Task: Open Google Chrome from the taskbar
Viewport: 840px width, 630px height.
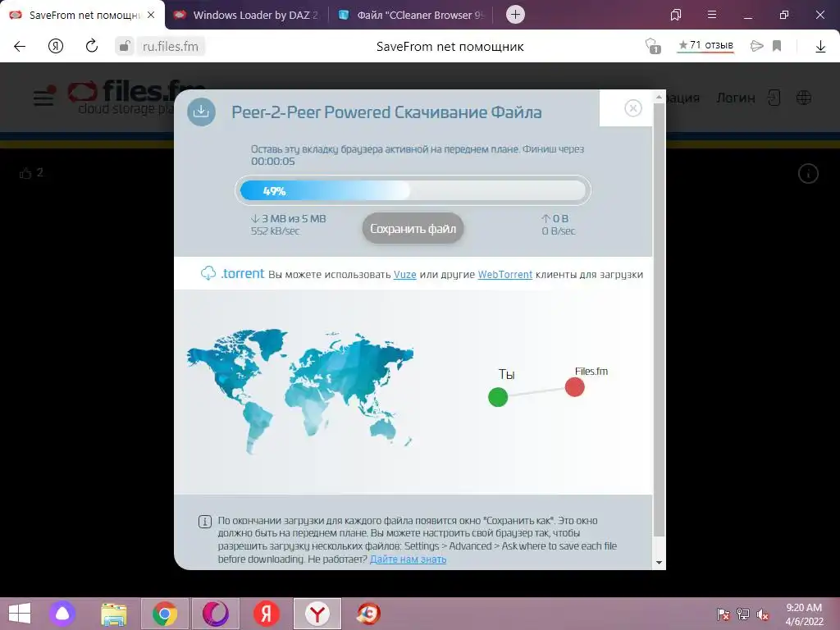Action: point(164,614)
